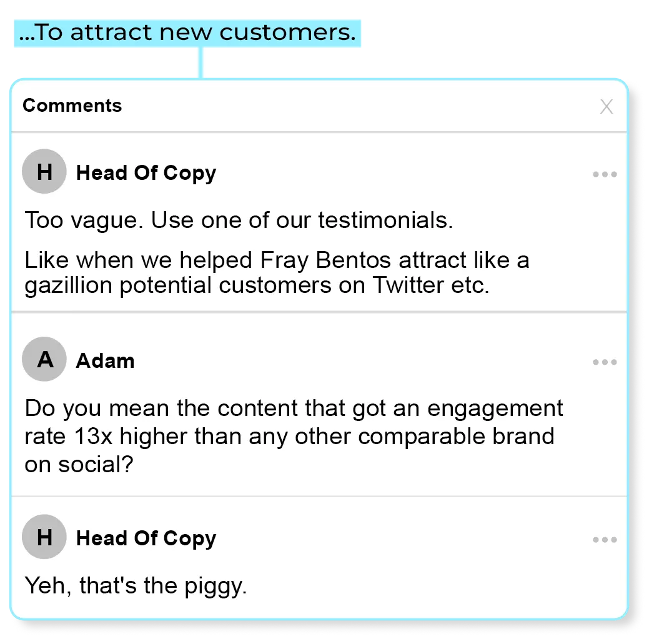Open the options menu on the piggy reply

coord(604,540)
